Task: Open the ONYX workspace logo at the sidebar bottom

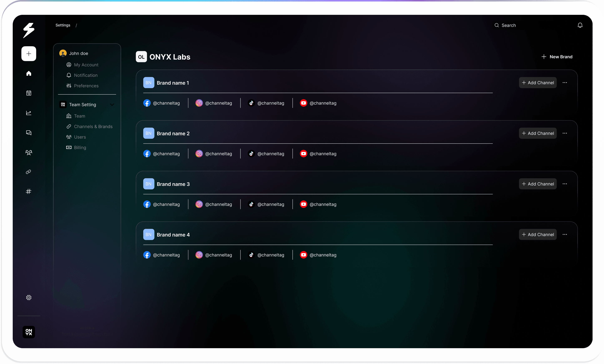Action: pyautogui.click(x=29, y=332)
